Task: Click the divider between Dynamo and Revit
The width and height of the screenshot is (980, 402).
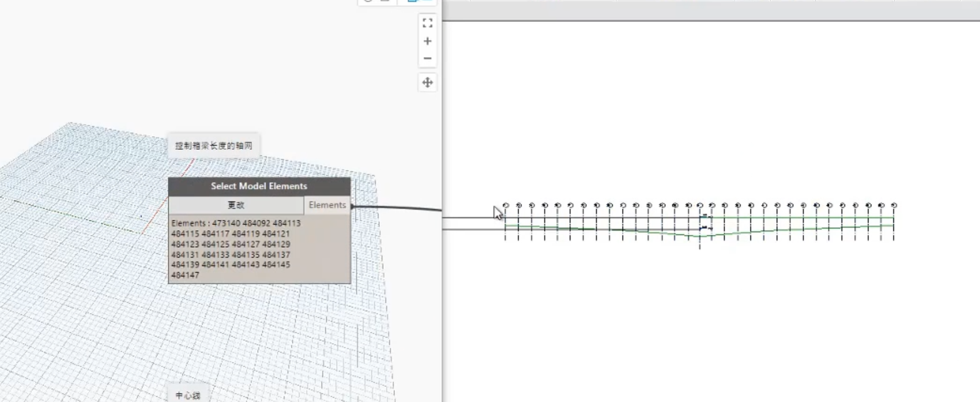Action: 442,201
